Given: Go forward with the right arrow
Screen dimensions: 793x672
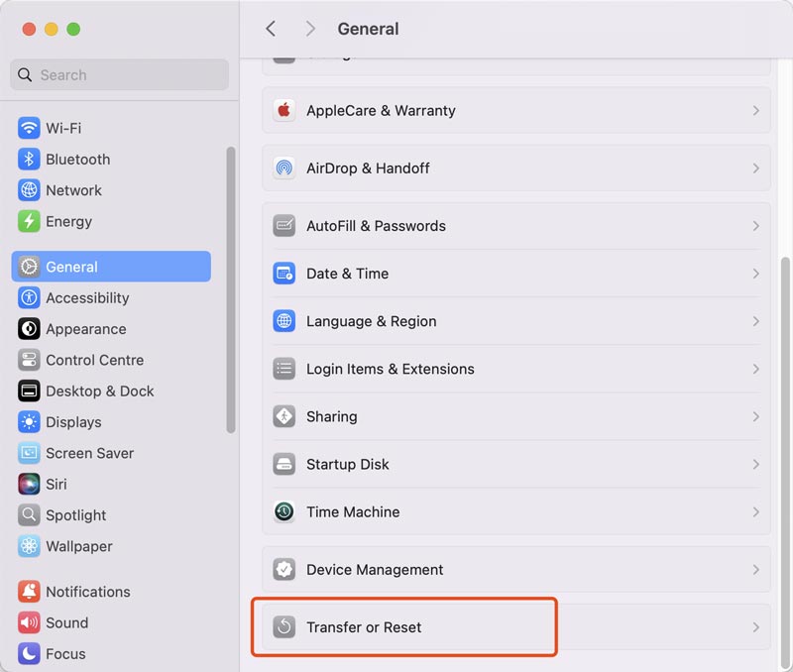Looking at the screenshot, I should (310, 29).
